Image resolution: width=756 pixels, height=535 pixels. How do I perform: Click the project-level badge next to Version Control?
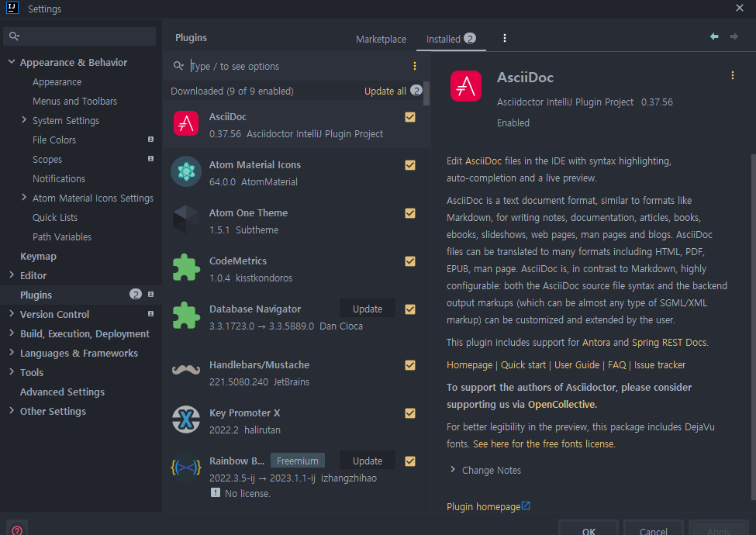[x=151, y=314]
